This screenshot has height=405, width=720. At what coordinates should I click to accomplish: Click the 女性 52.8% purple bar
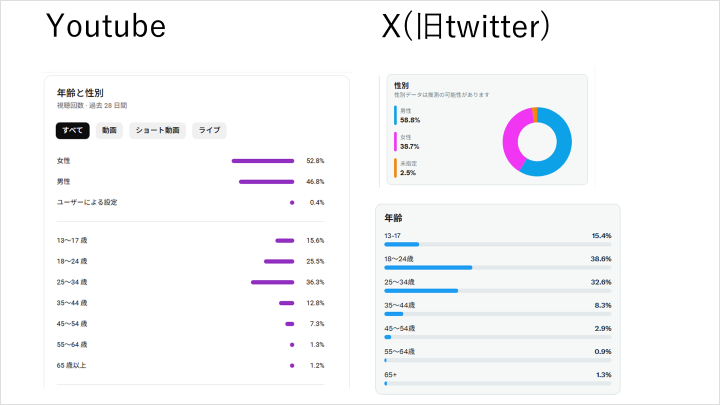262,160
